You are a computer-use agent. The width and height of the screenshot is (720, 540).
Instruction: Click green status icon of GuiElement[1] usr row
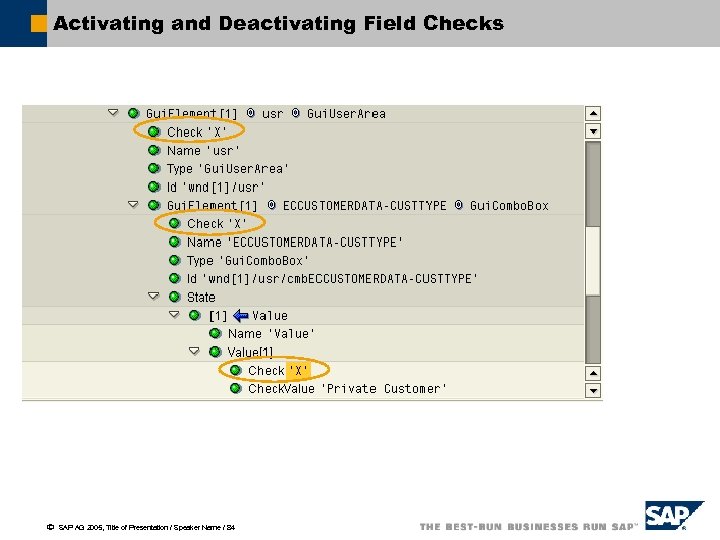(134, 113)
